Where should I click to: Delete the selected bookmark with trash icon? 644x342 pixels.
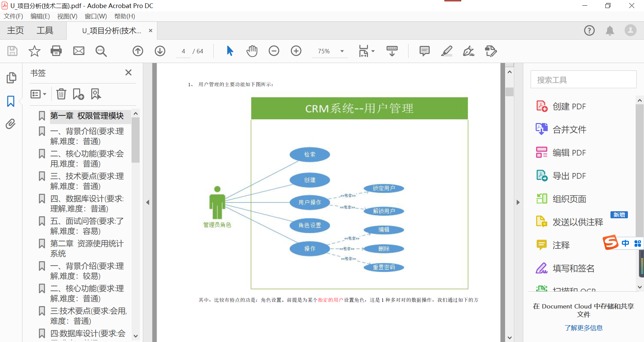(61, 94)
